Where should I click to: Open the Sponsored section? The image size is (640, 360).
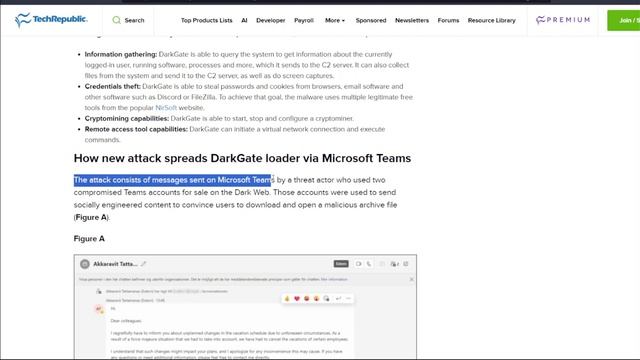[x=371, y=20]
